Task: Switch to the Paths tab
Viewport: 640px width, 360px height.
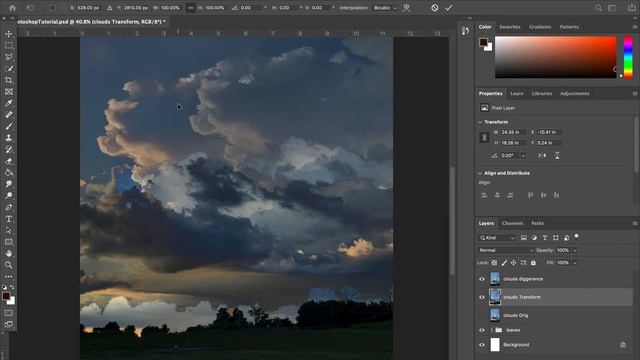Action: tap(538, 223)
